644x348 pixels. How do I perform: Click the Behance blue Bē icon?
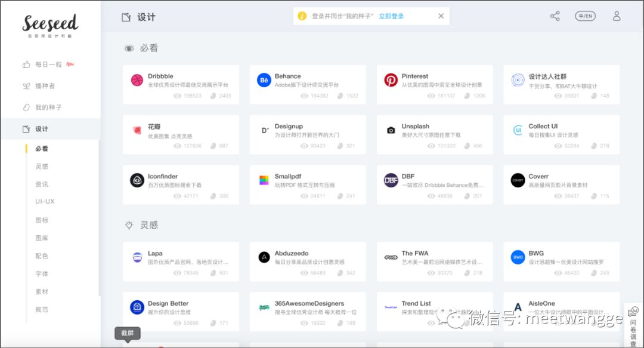[264, 80]
